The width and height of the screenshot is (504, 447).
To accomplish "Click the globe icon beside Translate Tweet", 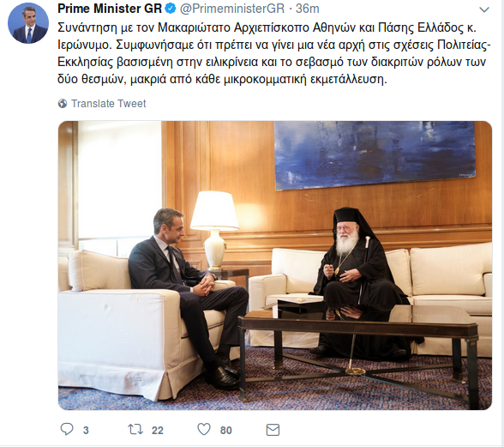I will [63, 104].
